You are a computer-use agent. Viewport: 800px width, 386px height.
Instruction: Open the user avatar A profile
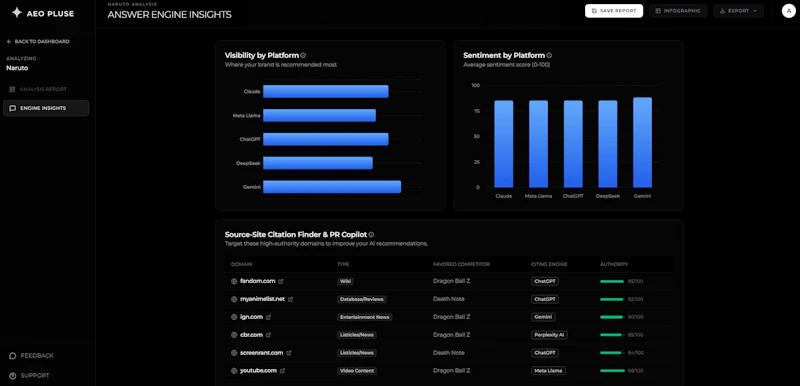coord(789,11)
